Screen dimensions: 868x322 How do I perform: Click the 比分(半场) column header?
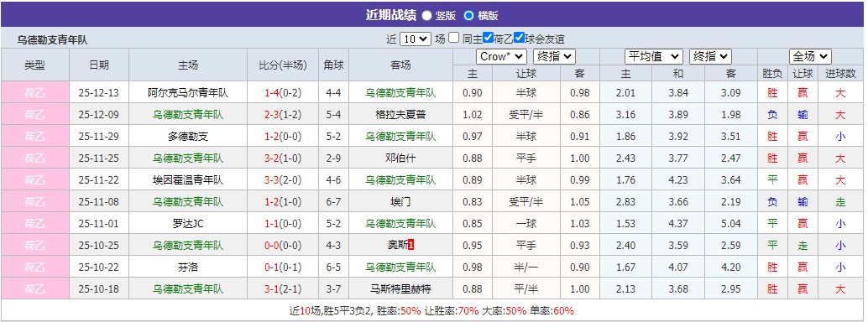(283, 65)
